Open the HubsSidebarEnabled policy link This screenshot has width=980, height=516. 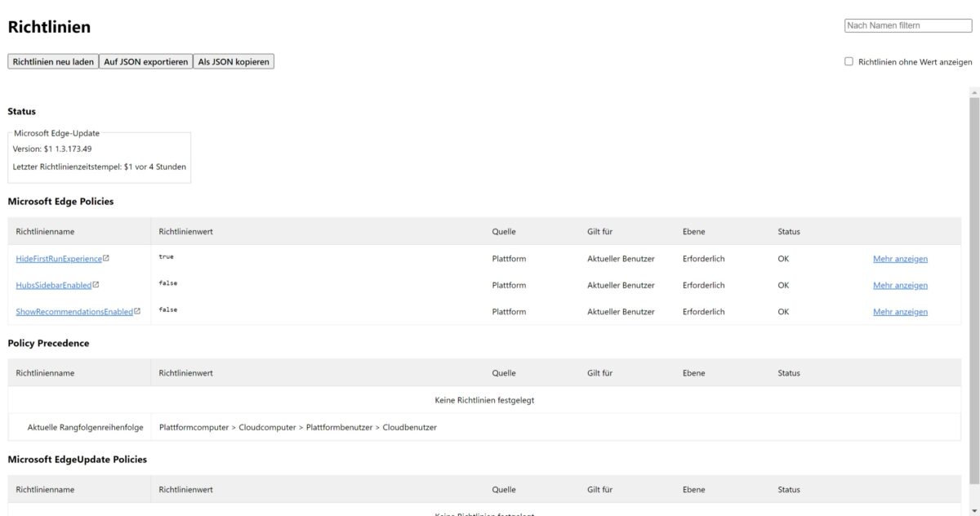pyautogui.click(x=54, y=285)
